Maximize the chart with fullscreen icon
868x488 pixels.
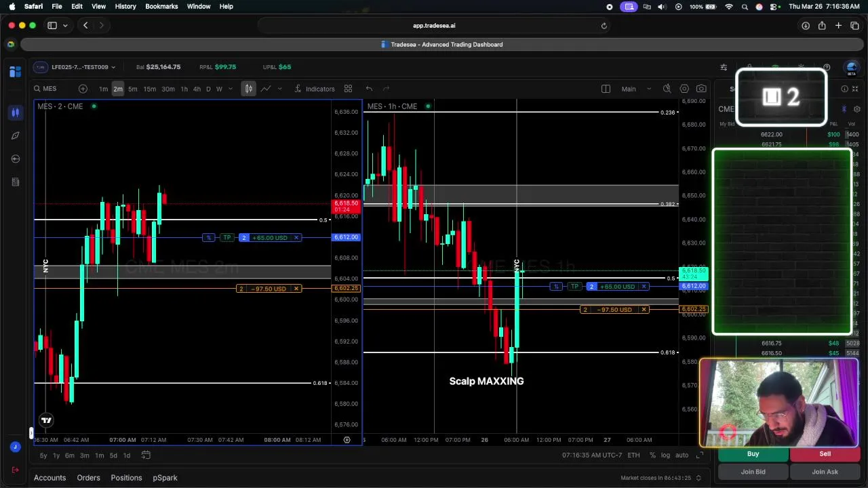[700, 455]
